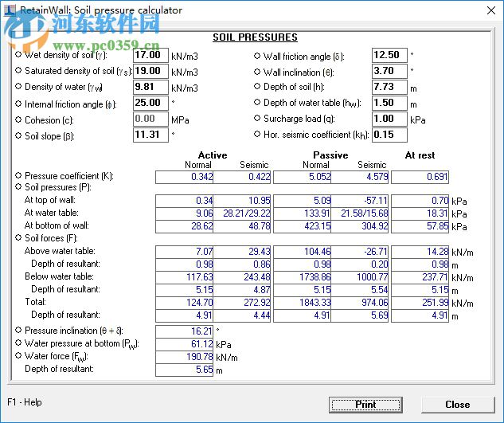This screenshot has width=504, height=423.
Task: Click passive normal coefficient 5.052
Action: (303, 177)
